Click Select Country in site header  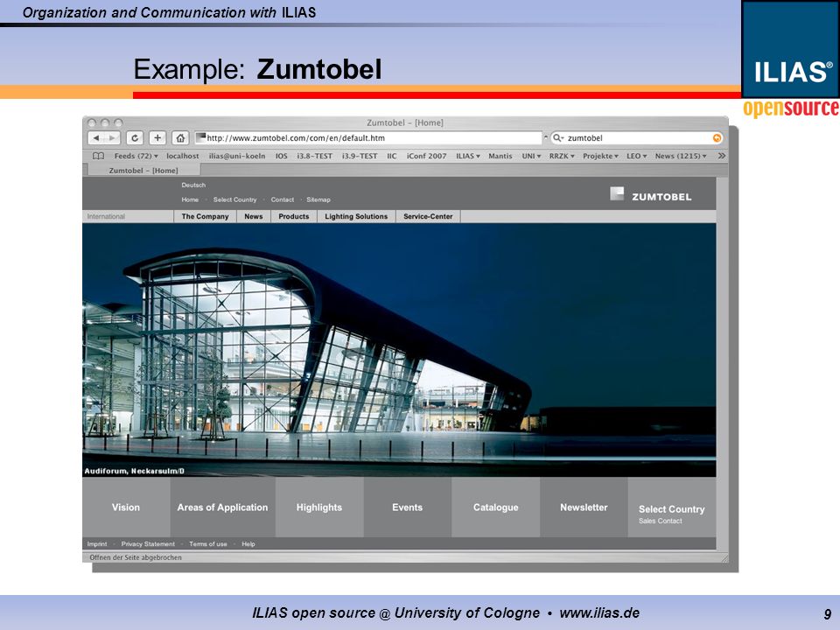234,199
